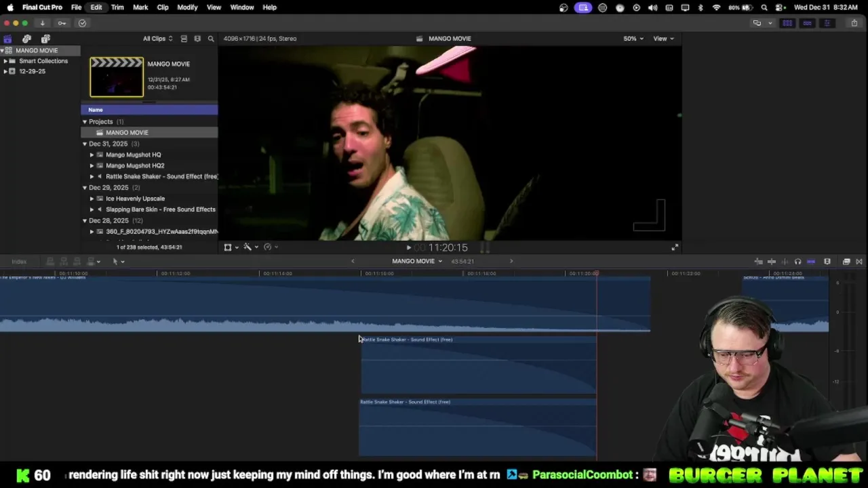
Task: Expand the 12-29-25 event
Action: pyautogui.click(x=5, y=71)
